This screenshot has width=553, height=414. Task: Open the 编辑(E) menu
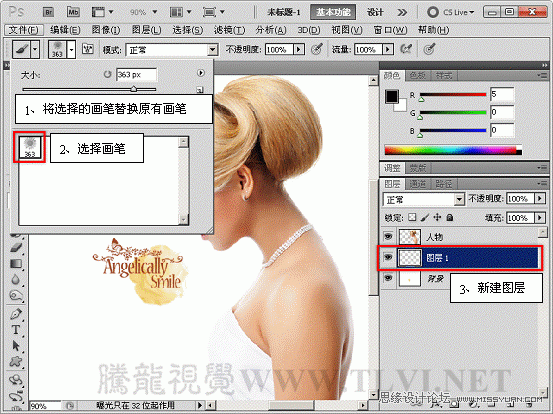[65, 30]
